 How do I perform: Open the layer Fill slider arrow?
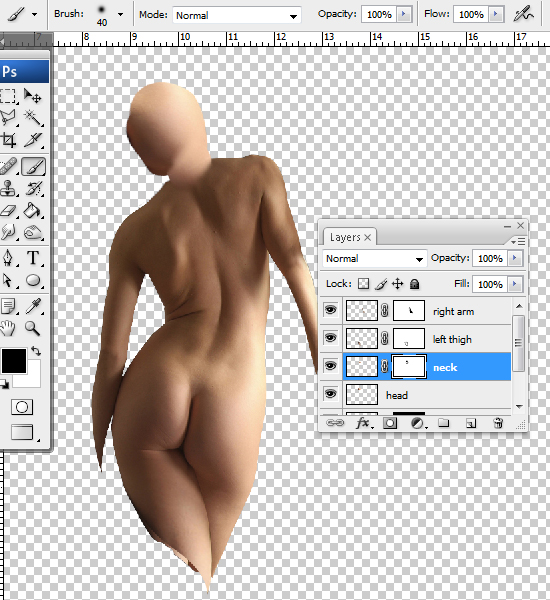click(515, 284)
